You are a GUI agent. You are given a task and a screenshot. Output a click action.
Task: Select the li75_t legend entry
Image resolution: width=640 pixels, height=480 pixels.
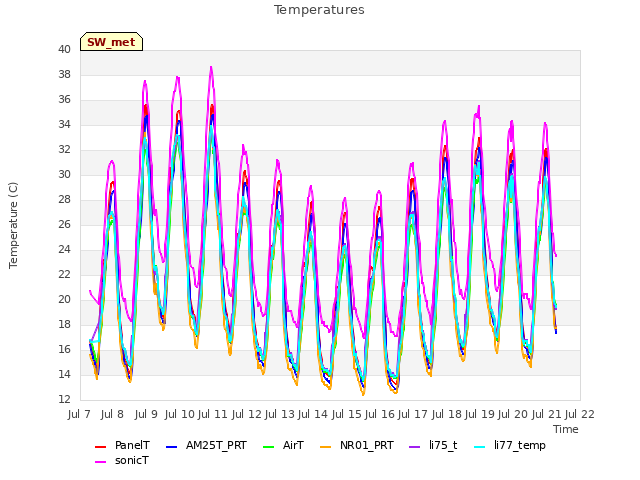433,445
